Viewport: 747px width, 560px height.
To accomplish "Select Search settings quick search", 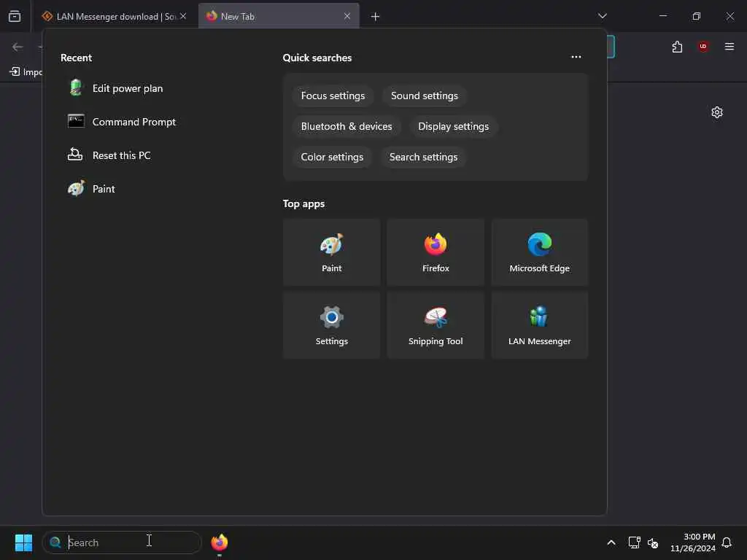I will [x=423, y=157].
